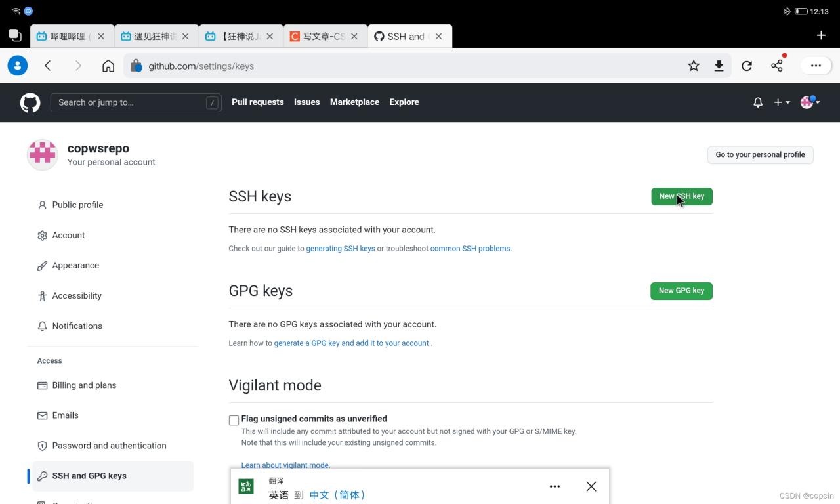This screenshot has height=504, width=840.
Task: Click the New SSH key button
Action: coord(681,196)
